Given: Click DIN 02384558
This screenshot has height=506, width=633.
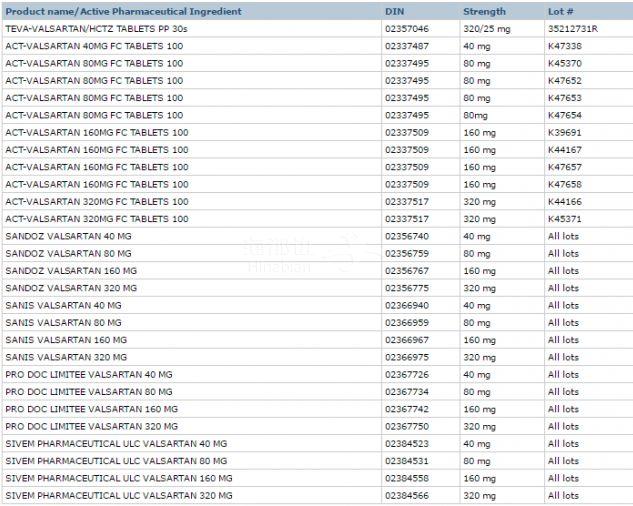Looking at the screenshot, I should [x=407, y=479].
